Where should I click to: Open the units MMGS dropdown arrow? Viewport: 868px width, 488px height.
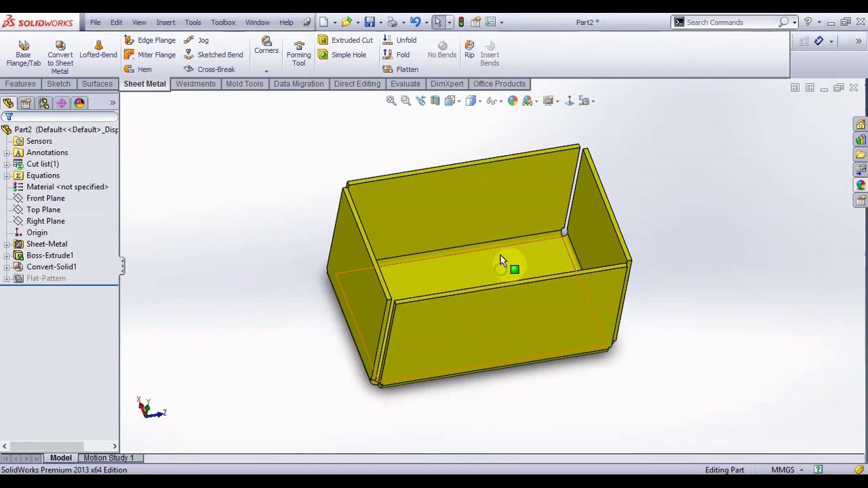pyautogui.click(x=802, y=470)
